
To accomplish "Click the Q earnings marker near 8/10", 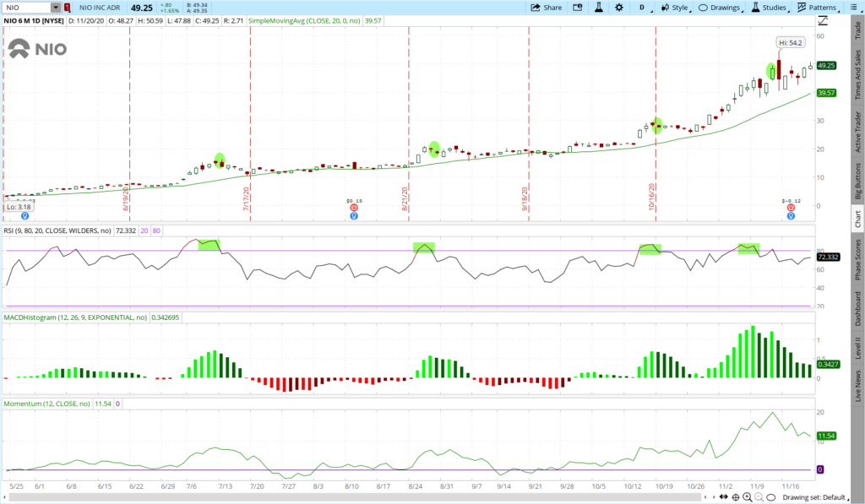I will coord(354,216).
